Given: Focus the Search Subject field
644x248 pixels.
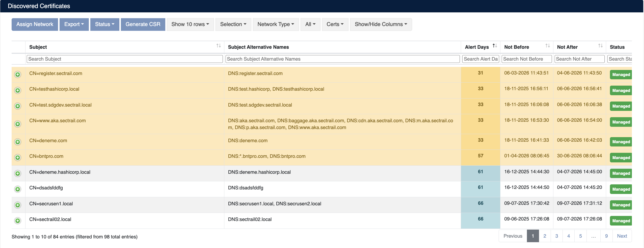Looking at the screenshot, I should (125, 59).
